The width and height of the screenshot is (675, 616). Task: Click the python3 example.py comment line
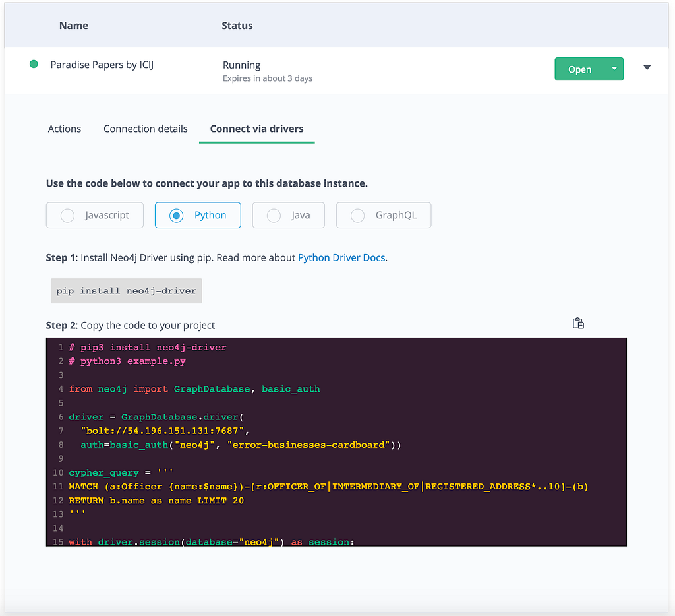[127, 361]
